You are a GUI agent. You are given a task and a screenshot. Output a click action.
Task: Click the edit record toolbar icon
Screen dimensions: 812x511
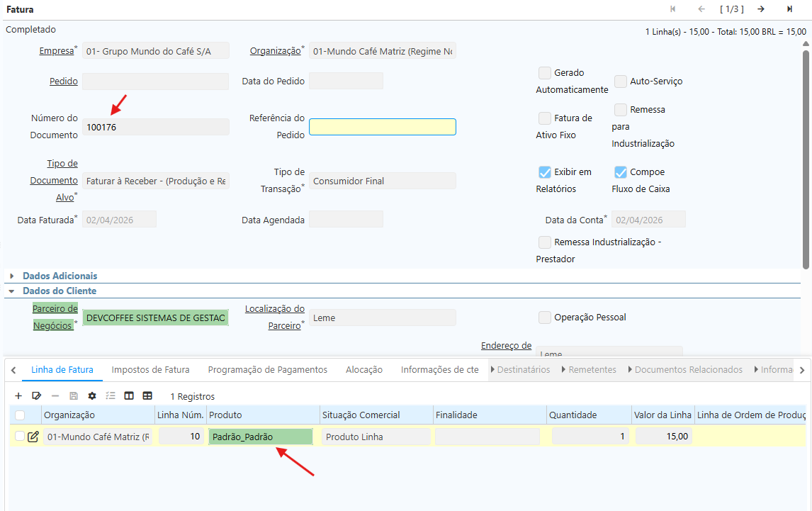click(x=37, y=396)
